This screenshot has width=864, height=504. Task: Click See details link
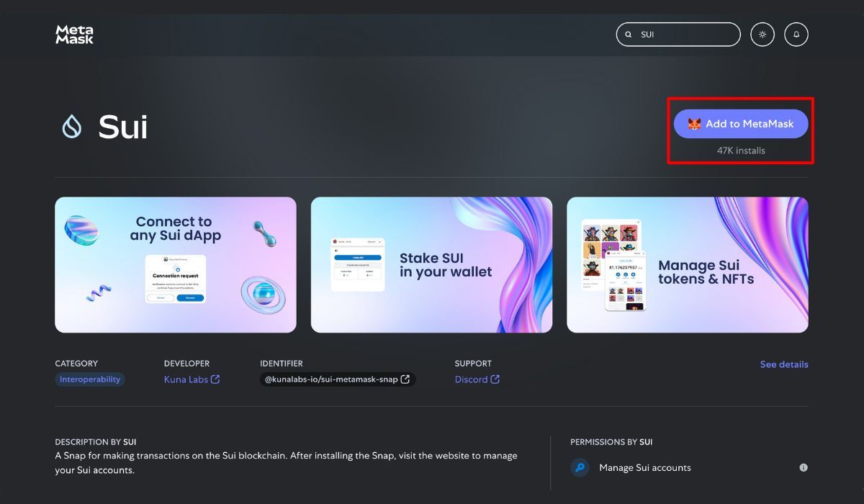784,364
